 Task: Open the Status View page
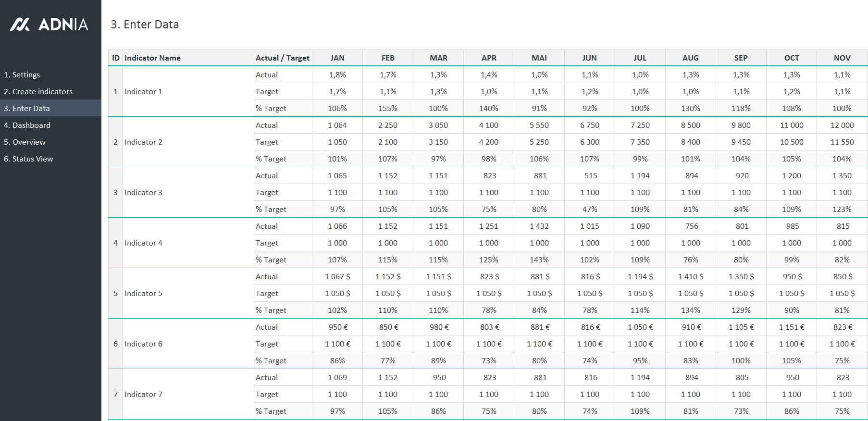(29, 159)
